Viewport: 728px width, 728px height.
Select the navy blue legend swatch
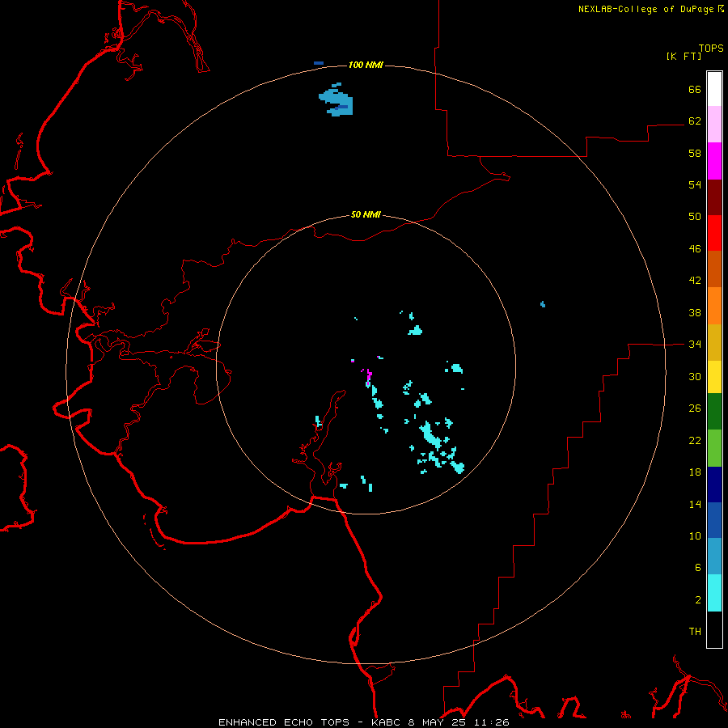pos(714,485)
